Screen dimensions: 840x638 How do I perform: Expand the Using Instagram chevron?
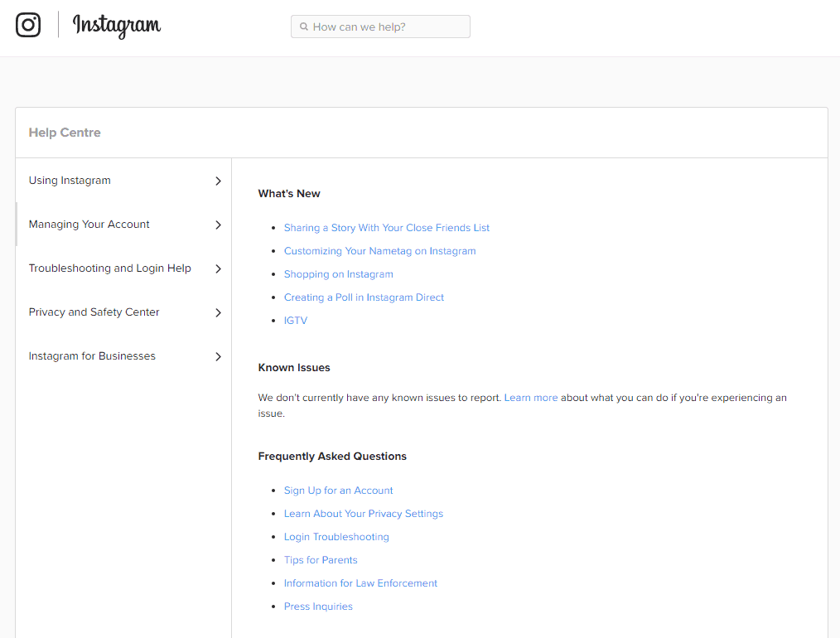click(x=218, y=181)
